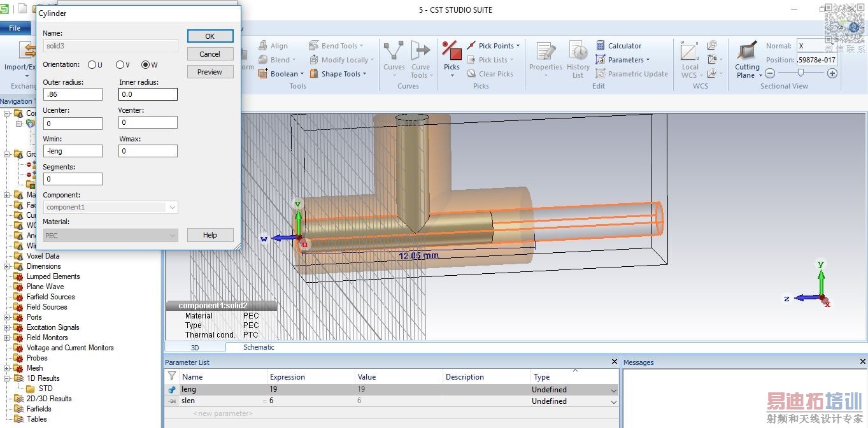Click the Outer radius input field
The height and width of the screenshot is (428, 868).
pos(73,94)
